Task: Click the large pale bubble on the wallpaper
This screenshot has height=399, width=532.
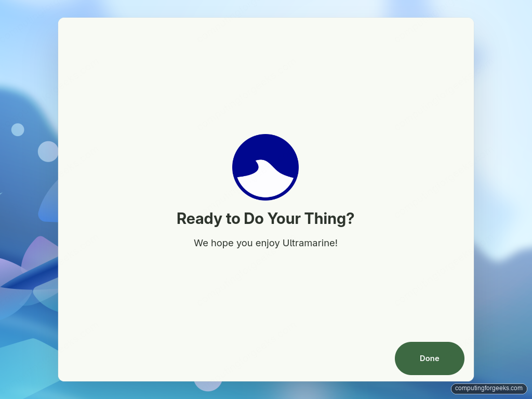Action: pyautogui.click(x=48, y=151)
